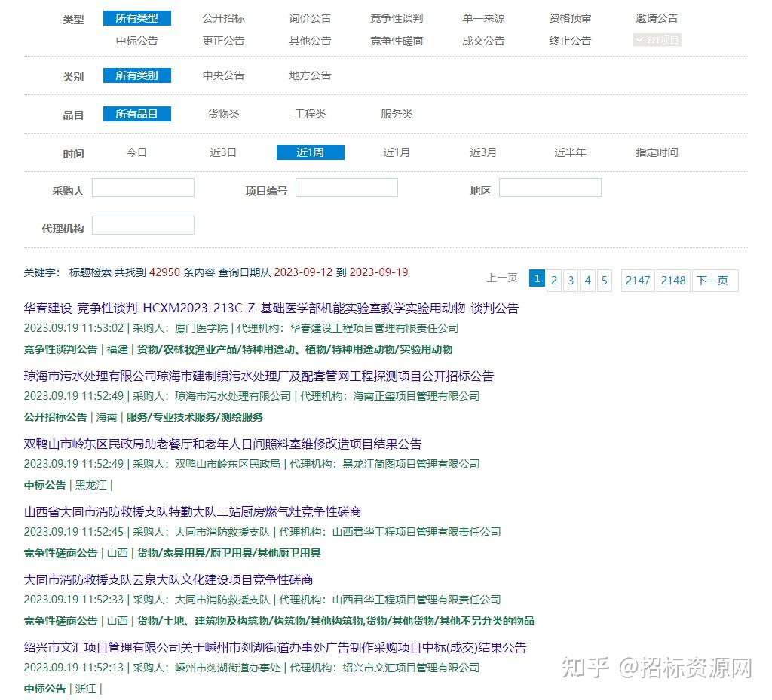Click the 地区 input field
772x700 pixels.
[x=550, y=187]
